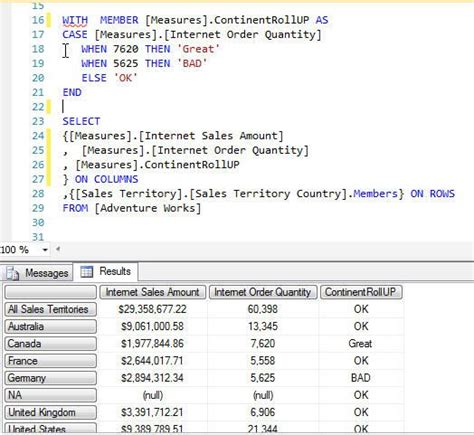Viewport: 474px width, 435px height.
Task: Select the United Kingdom row header
Action: point(51,412)
